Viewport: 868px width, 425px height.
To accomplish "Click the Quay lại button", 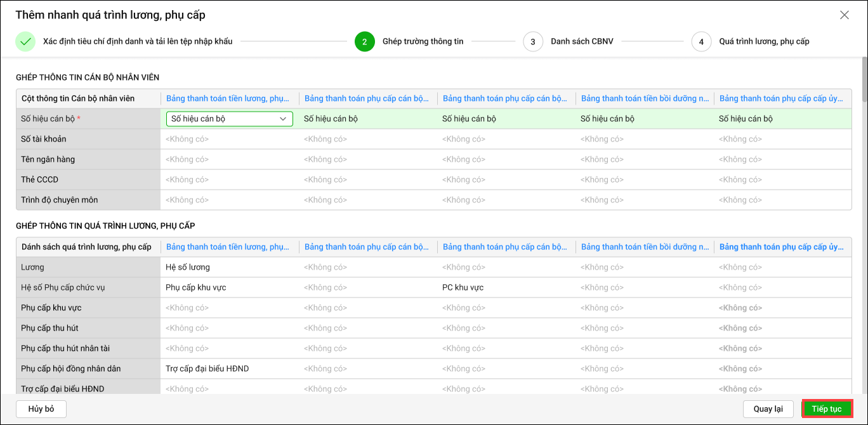I will click(x=768, y=409).
